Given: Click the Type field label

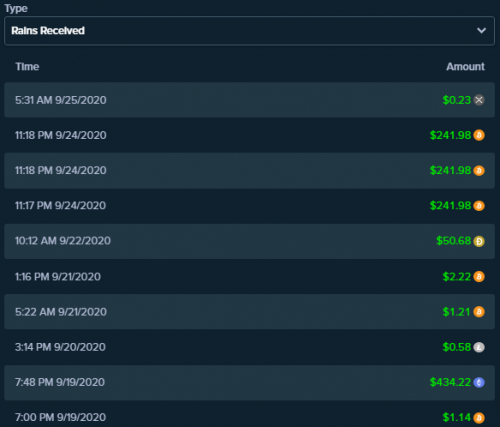Looking at the screenshot, I should click(x=16, y=8).
